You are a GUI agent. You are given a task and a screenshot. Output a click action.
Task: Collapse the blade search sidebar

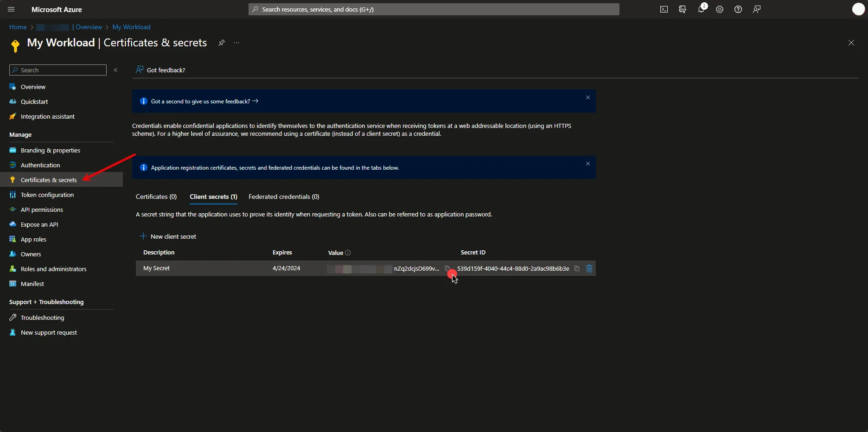click(115, 70)
